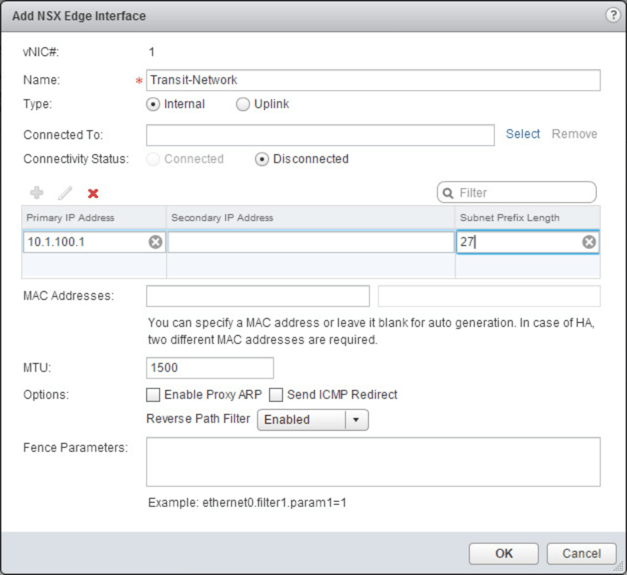Select the Internal type radio button
Screen dimensions: 627x575
[x=153, y=104]
